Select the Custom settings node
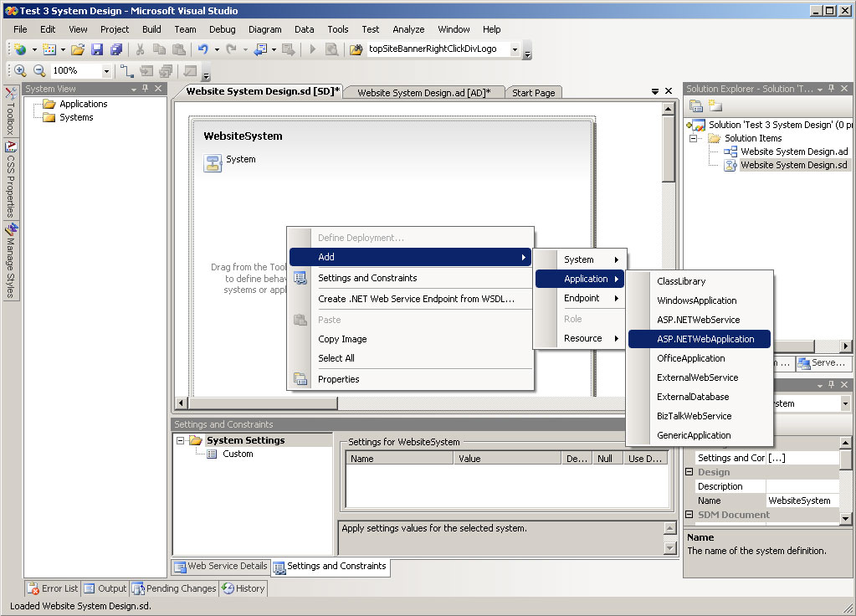Viewport: 856px width, 616px height. tap(230, 454)
